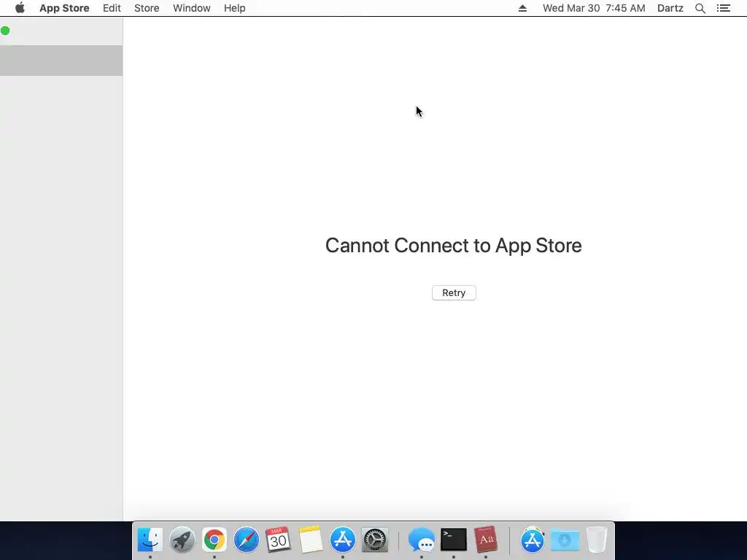This screenshot has width=747, height=560.
Task: Open Messages chat bubbles in dock
Action: 422,540
